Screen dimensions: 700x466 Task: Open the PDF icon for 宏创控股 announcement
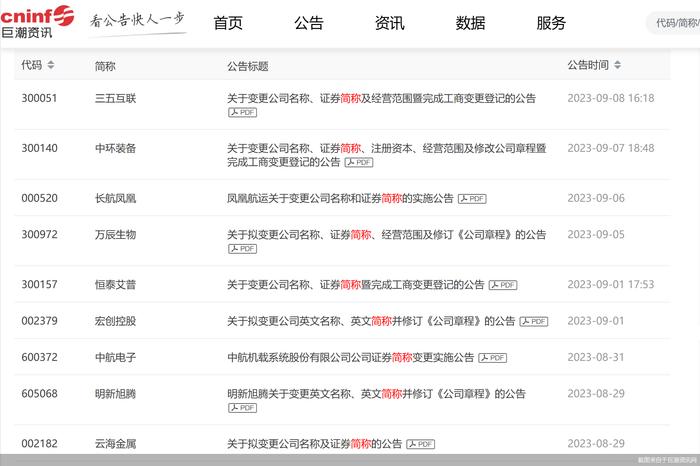534,321
